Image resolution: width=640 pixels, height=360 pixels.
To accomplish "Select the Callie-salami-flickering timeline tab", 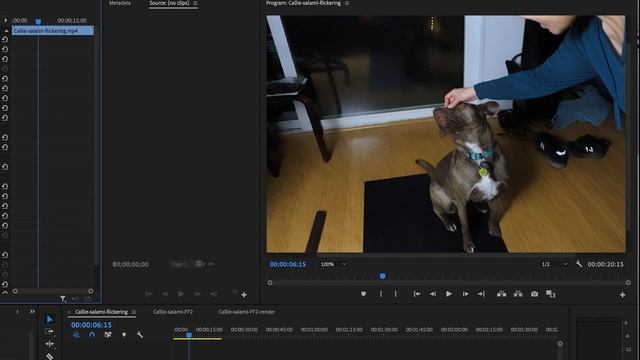I will click(101, 312).
